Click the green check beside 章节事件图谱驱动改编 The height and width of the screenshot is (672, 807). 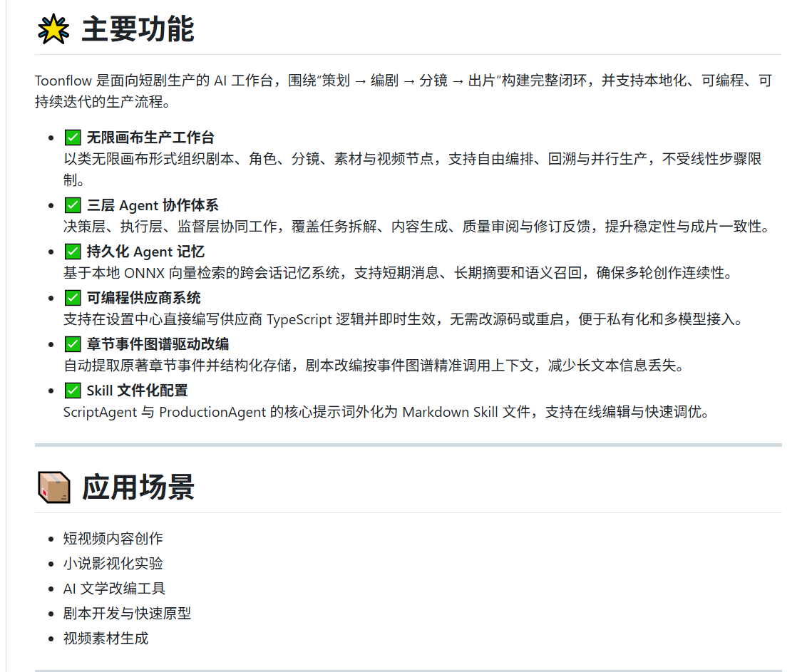pos(73,344)
